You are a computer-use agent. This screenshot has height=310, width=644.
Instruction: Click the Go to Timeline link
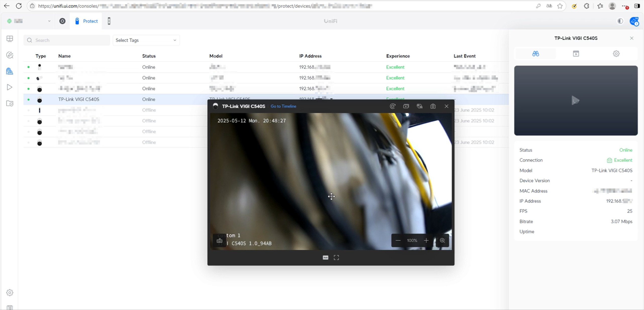pyautogui.click(x=283, y=106)
